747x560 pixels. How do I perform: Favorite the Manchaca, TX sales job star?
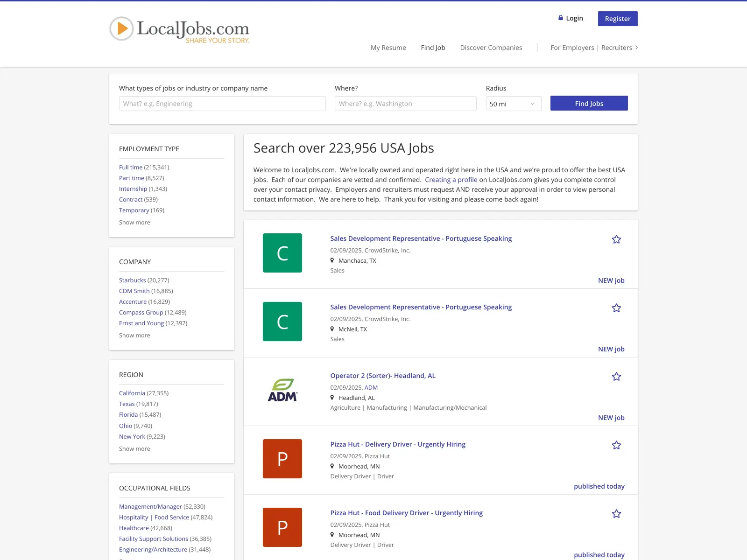click(616, 239)
